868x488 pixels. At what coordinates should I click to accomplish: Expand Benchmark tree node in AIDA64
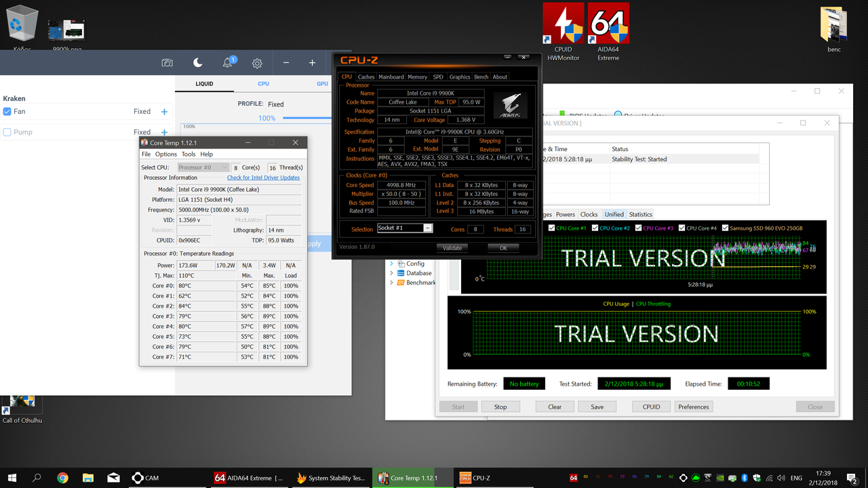(391, 283)
